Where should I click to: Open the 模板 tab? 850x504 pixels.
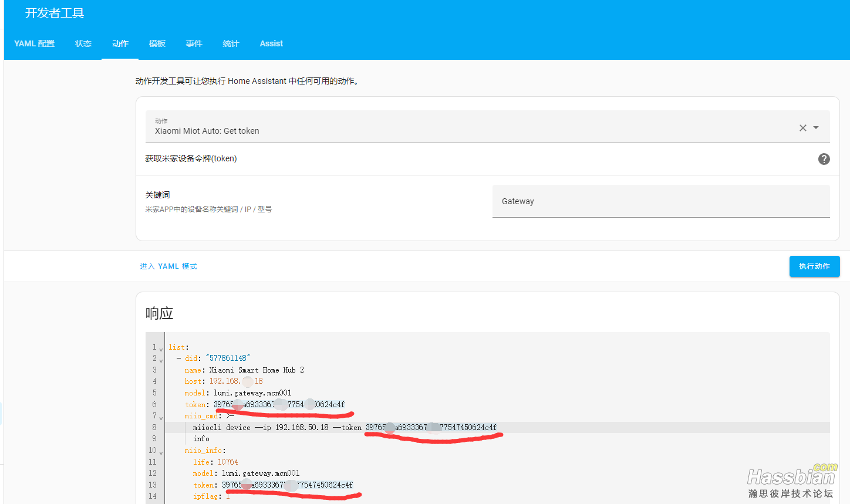(157, 43)
